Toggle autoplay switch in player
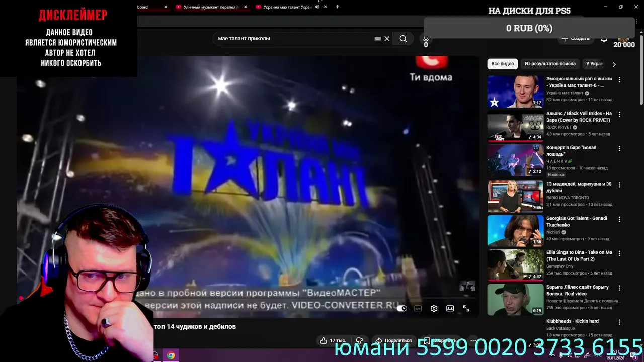644x362 pixels. click(401, 308)
